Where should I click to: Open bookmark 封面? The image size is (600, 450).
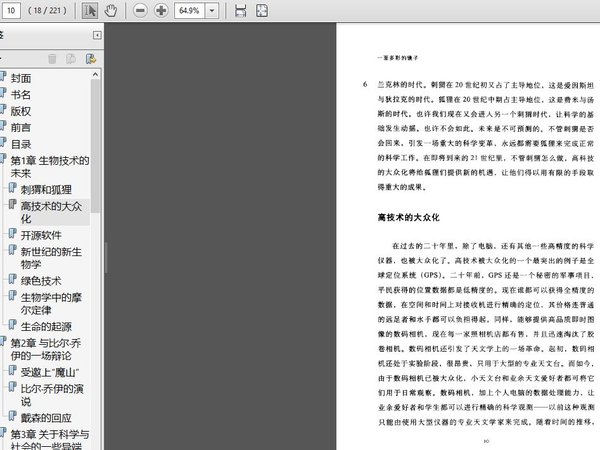point(21,78)
